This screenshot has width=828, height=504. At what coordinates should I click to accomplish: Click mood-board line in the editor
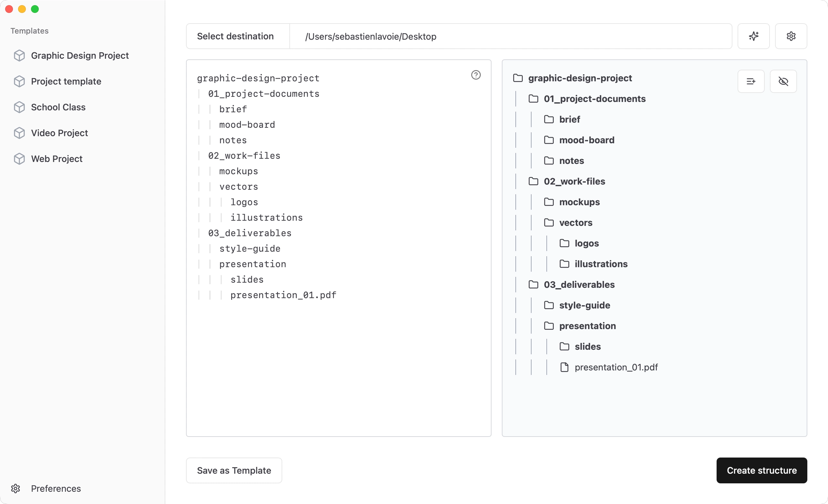click(x=247, y=125)
